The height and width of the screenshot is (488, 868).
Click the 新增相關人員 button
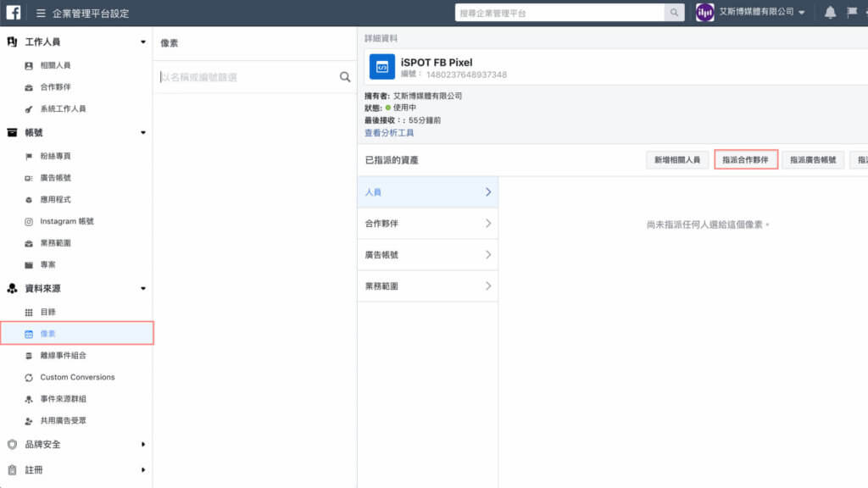click(x=677, y=160)
